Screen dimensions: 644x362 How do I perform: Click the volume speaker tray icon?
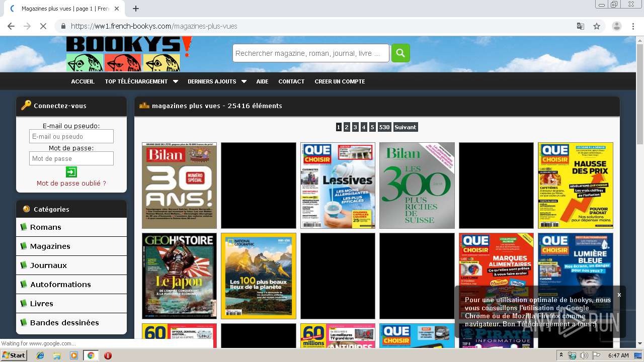click(x=584, y=355)
